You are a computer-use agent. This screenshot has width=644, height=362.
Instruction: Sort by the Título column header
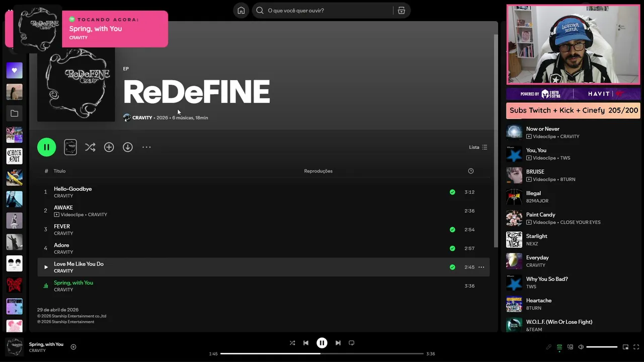coord(60,171)
